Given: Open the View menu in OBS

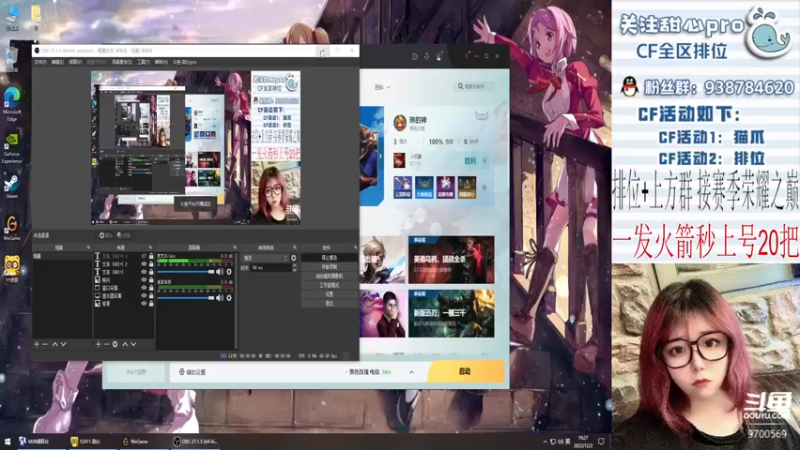Looking at the screenshot, I should pyautogui.click(x=76, y=62).
